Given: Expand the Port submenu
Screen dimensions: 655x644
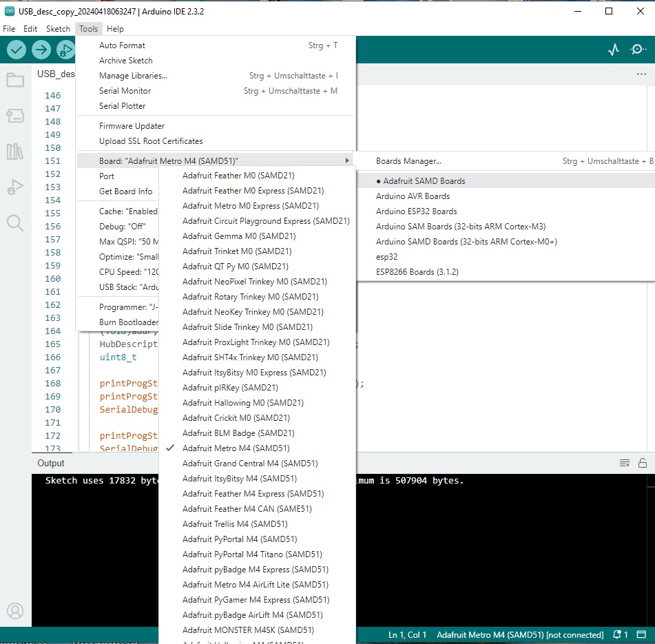Looking at the screenshot, I should tap(118, 176).
